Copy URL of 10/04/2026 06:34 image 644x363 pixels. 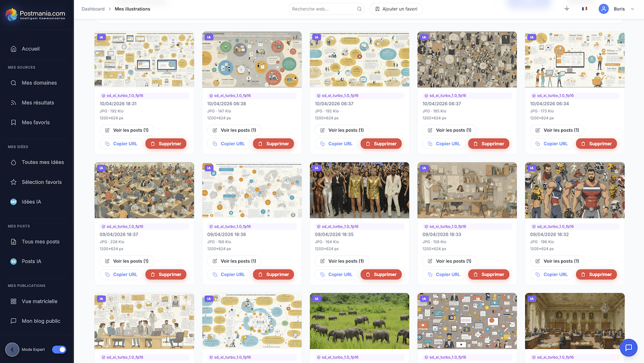(551, 144)
